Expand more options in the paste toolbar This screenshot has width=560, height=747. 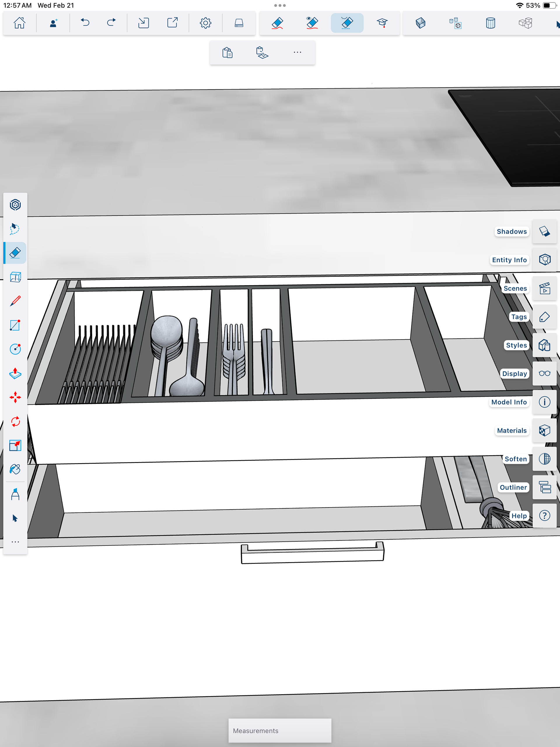[297, 53]
